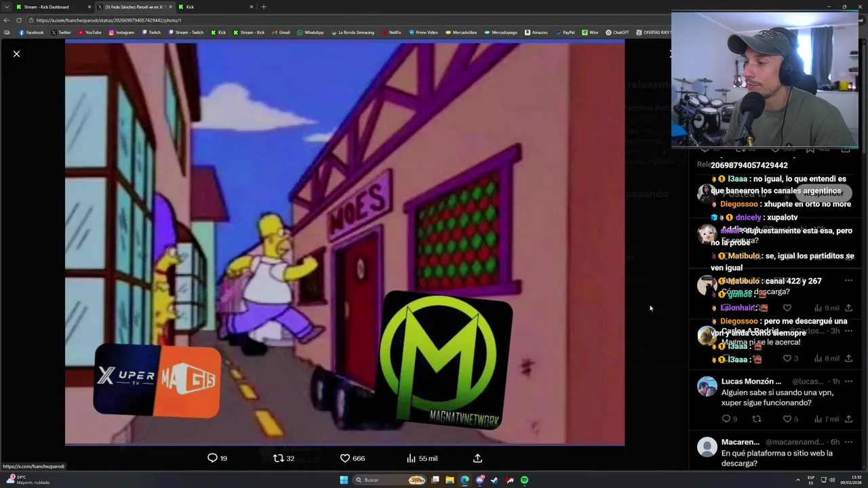
Task: Go back with browser back arrow
Action: pyautogui.click(x=7, y=20)
